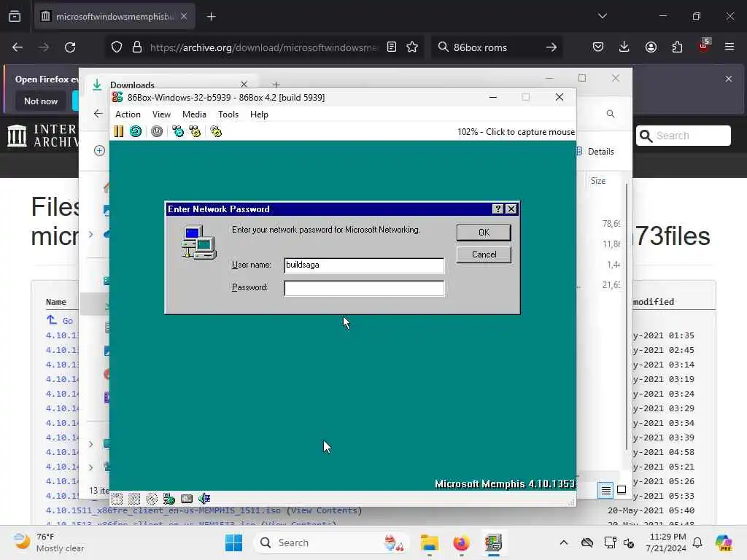The image size is (747, 560).
Task: Open the Tools menu in 86Box
Action: pyautogui.click(x=228, y=114)
